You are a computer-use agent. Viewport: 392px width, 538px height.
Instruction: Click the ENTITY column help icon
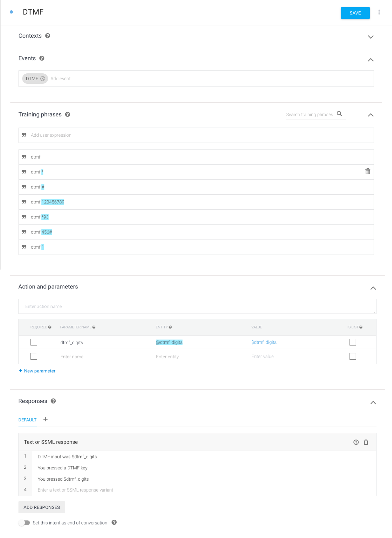point(170,327)
